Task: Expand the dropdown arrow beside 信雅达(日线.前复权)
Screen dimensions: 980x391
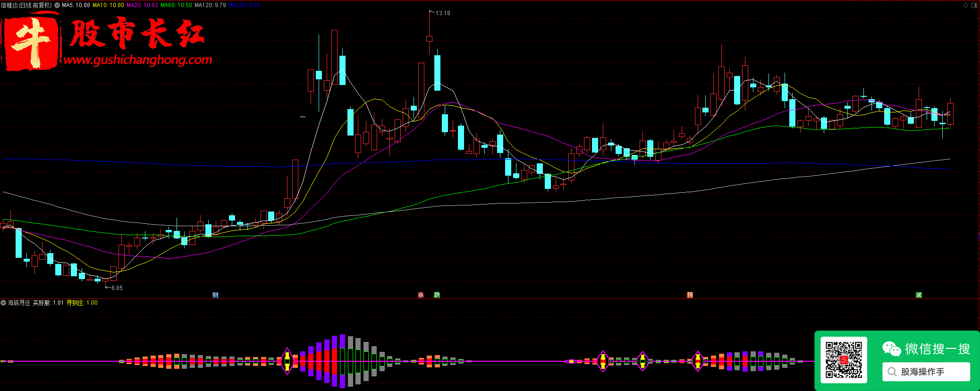Action: click(x=57, y=5)
